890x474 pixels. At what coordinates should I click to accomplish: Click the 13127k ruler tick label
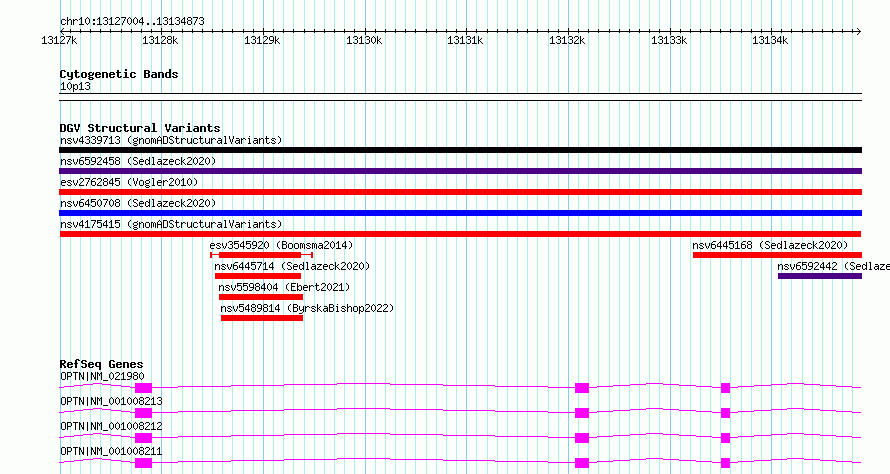coord(59,41)
